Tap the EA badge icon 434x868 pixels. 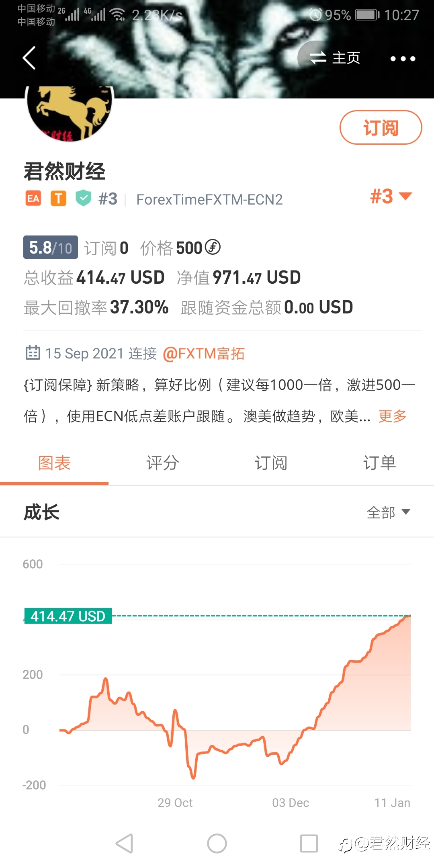[33, 199]
